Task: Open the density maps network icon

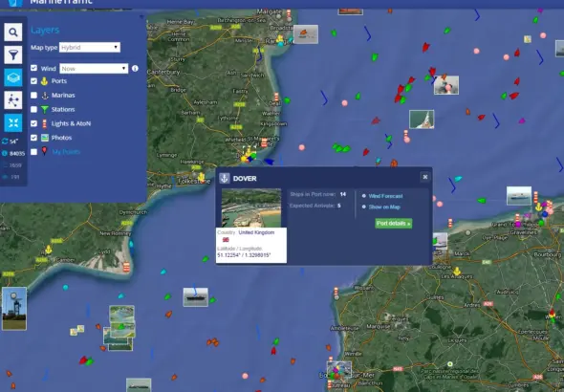Action: (13, 100)
